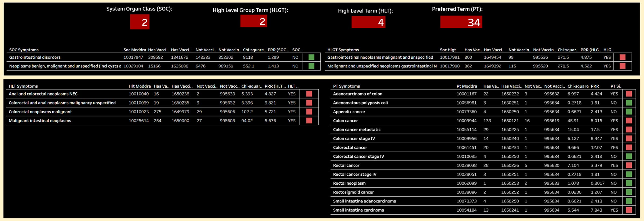Click the red HLT count tile showing 4
The image size is (644, 221).
pos(368,22)
